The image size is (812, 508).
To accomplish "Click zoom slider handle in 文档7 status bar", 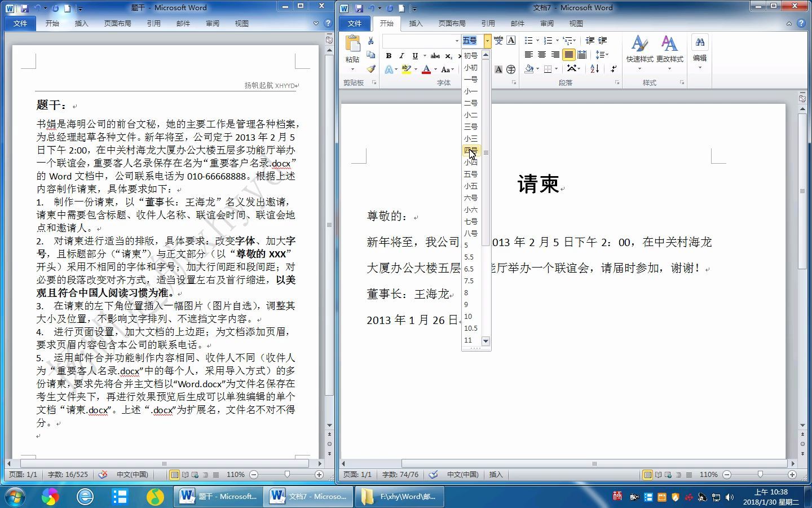I will tap(760, 475).
